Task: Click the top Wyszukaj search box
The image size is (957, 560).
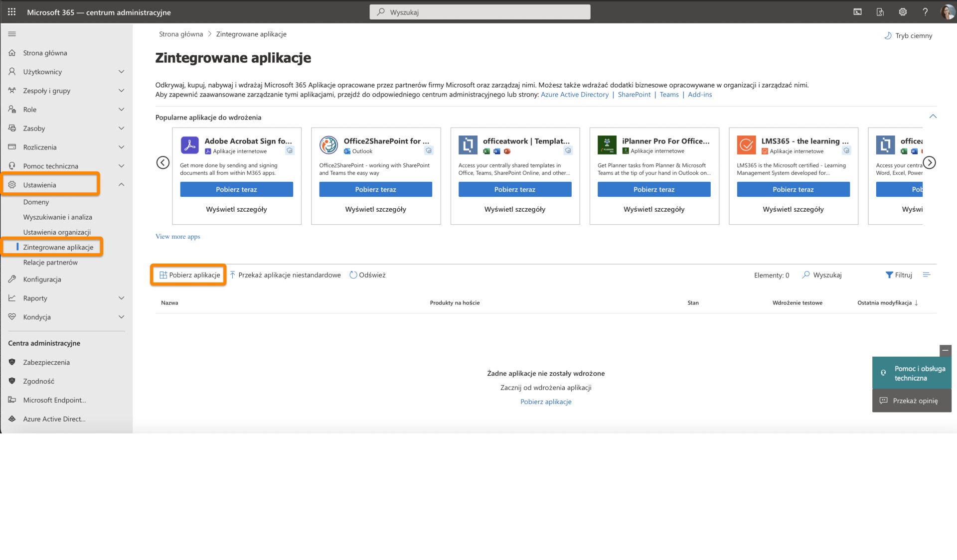Action: point(480,12)
